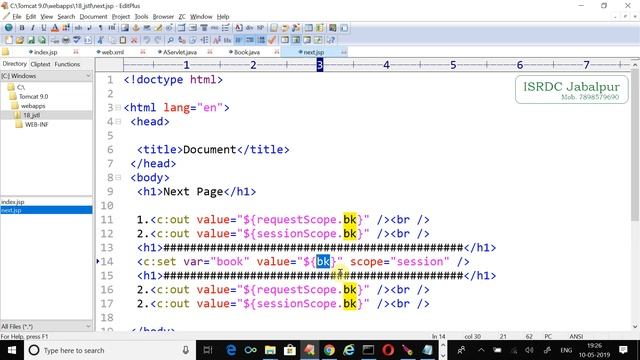
Task: Open the All Files (*.*) filter dropdown
Action: (88, 326)
